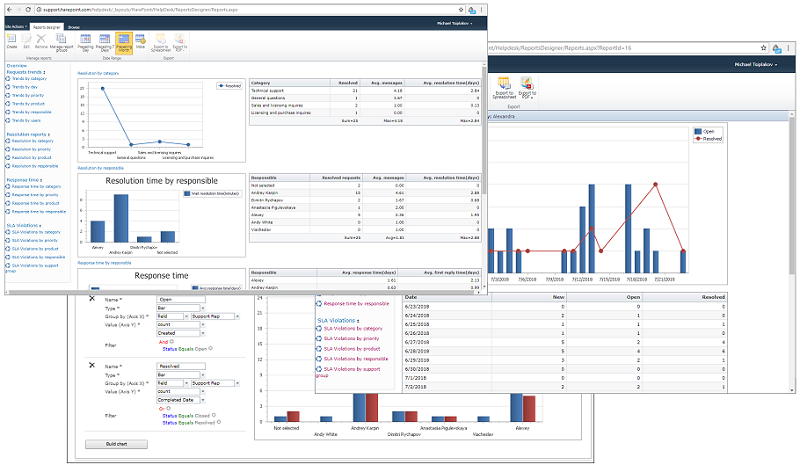Remove the Open series with X icon
800x472 pixels.
pos(92,299)
